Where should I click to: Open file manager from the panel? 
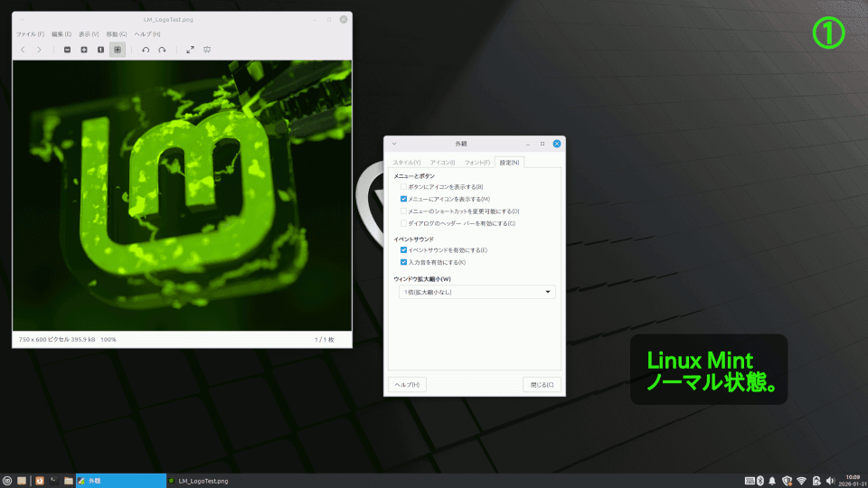click(68, 481)
